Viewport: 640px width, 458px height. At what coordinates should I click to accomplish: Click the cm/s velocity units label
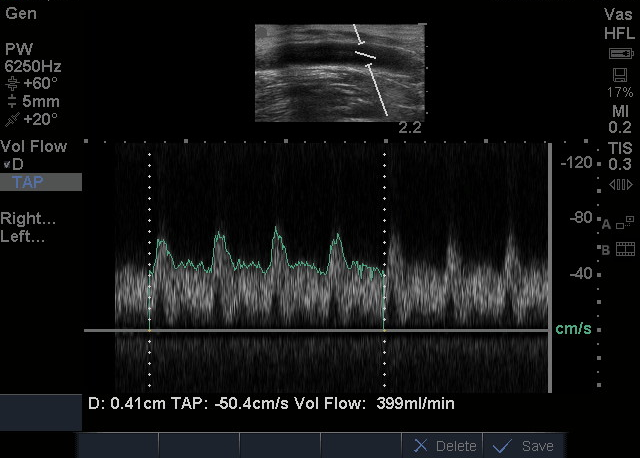(573, 329)
